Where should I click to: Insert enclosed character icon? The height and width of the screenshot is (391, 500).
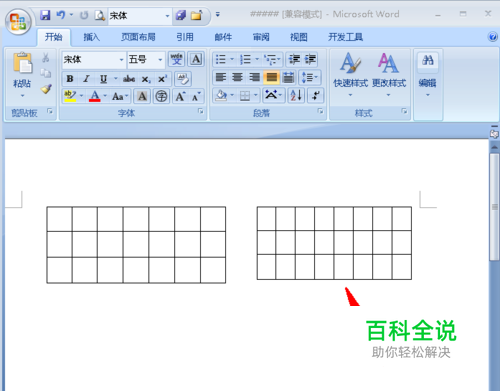(x=161, y=96)
